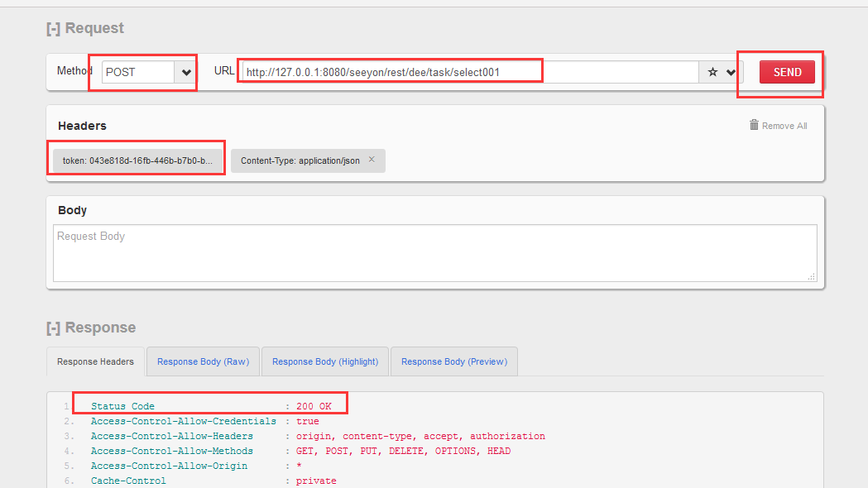
Task: Select the token header chip
Action: (137, 160)
